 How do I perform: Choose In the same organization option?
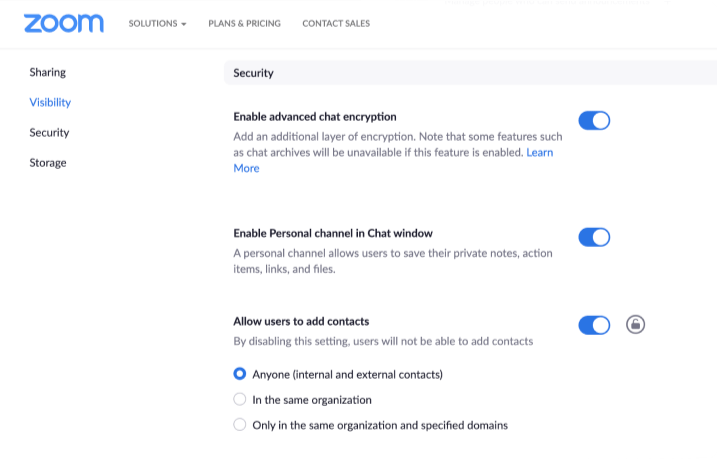[x=240, y=399]
